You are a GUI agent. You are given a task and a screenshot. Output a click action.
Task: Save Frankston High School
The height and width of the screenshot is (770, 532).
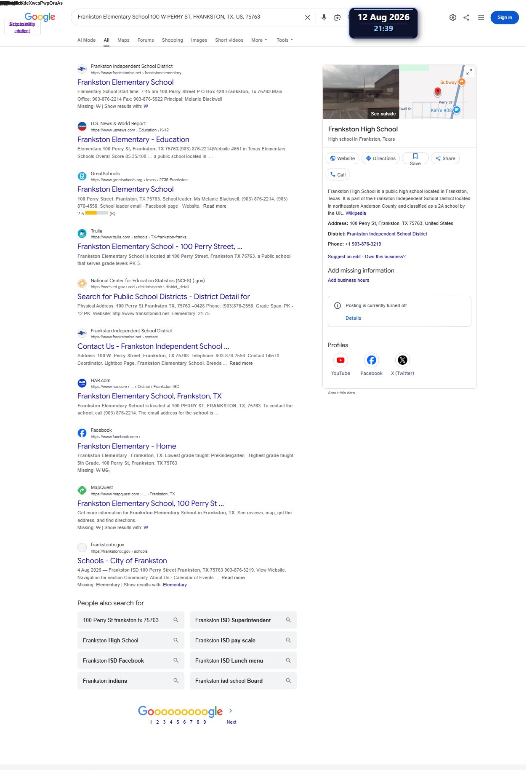pos(415,158)
